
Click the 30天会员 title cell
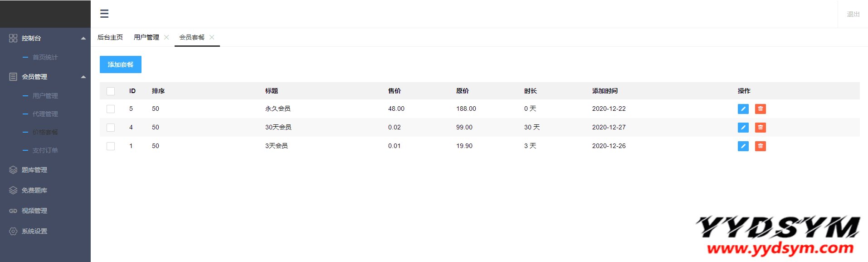(278, 127)
